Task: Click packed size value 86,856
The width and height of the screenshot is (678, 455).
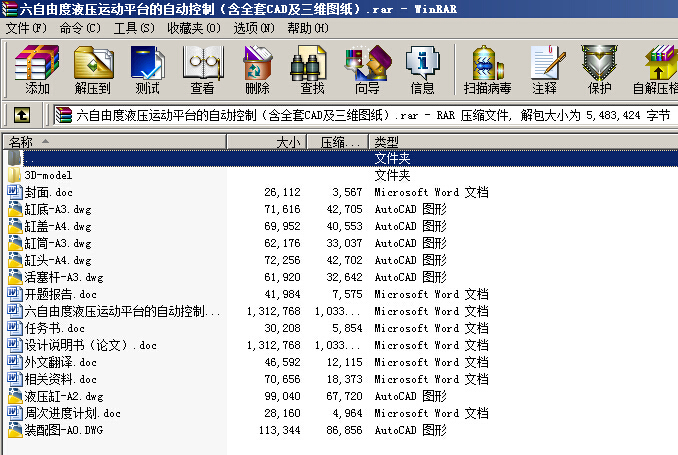Action: coord(344,430)
